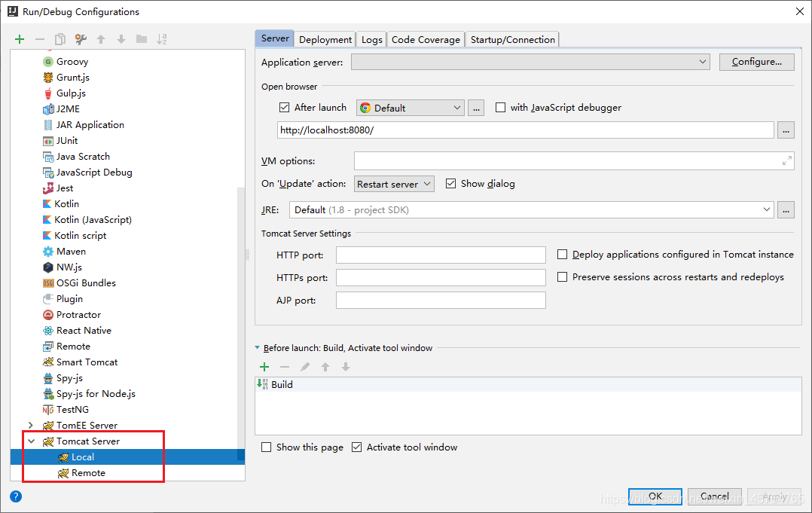Viewport: 812px width, 513px height.
Task: Switch to the Logs tab
Action: tap(372, 39)
